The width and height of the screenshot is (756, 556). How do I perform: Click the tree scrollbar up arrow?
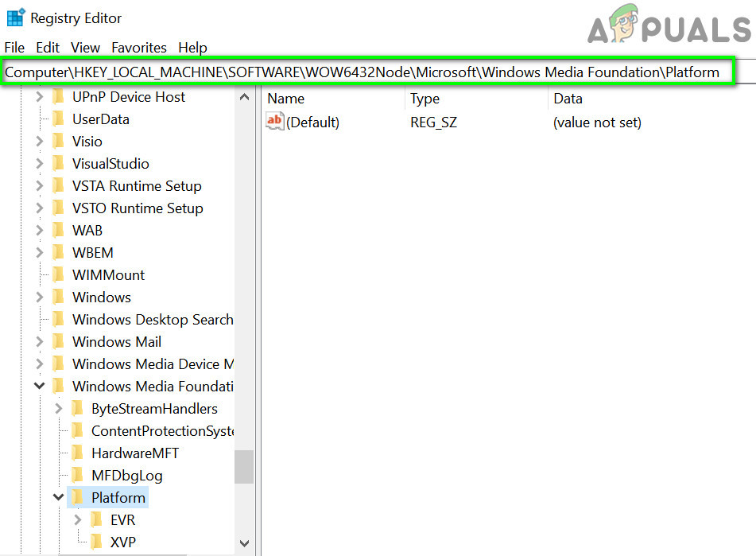(244, 97)
